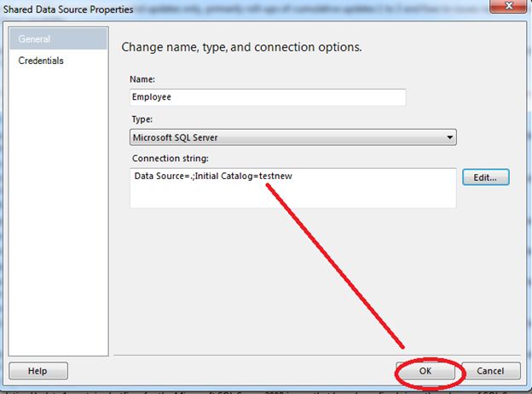Click the "Type:" label
532x394 pixels.
coord(142,119)
